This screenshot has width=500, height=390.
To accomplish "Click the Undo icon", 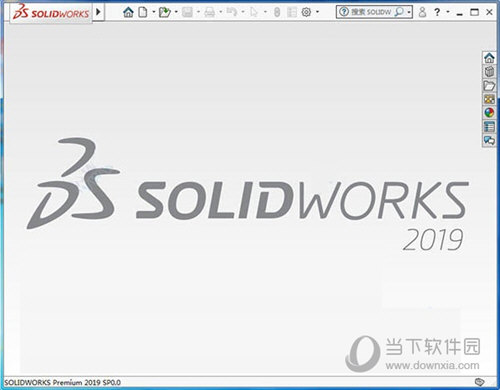I will point(232,12).
